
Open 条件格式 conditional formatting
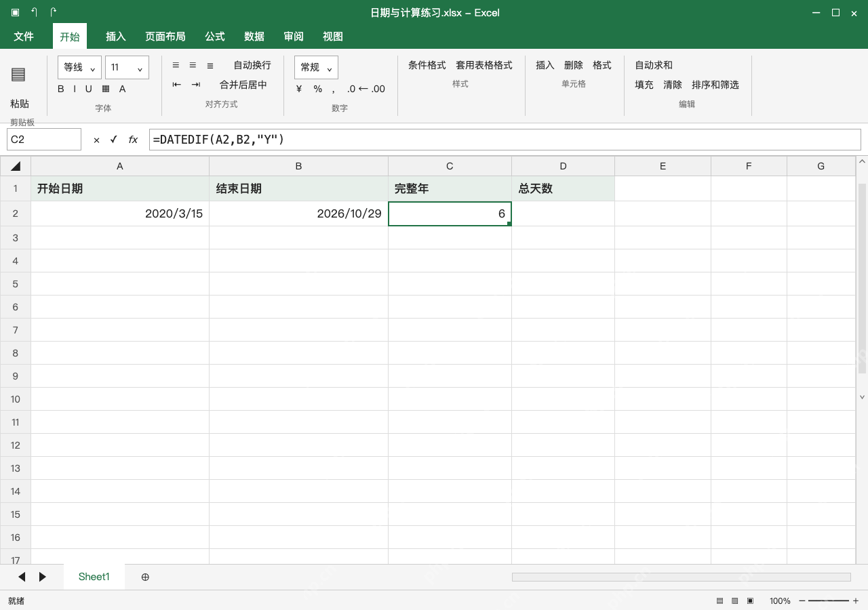(427, 65)
